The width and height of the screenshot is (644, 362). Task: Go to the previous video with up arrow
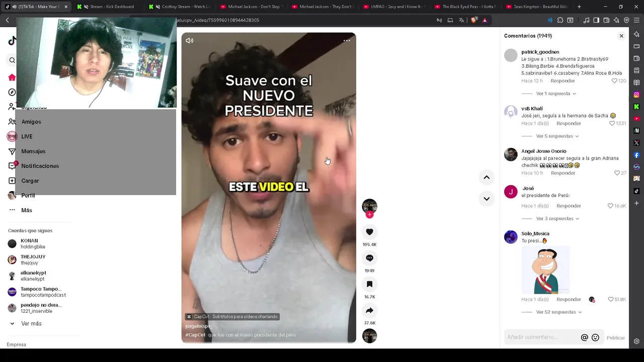tap(487, 177)
